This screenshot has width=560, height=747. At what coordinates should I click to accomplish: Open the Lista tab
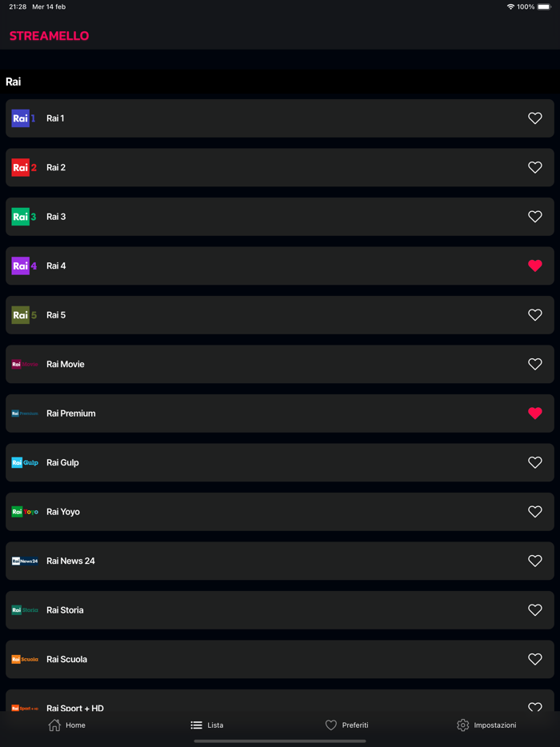[x=206, y=725]
